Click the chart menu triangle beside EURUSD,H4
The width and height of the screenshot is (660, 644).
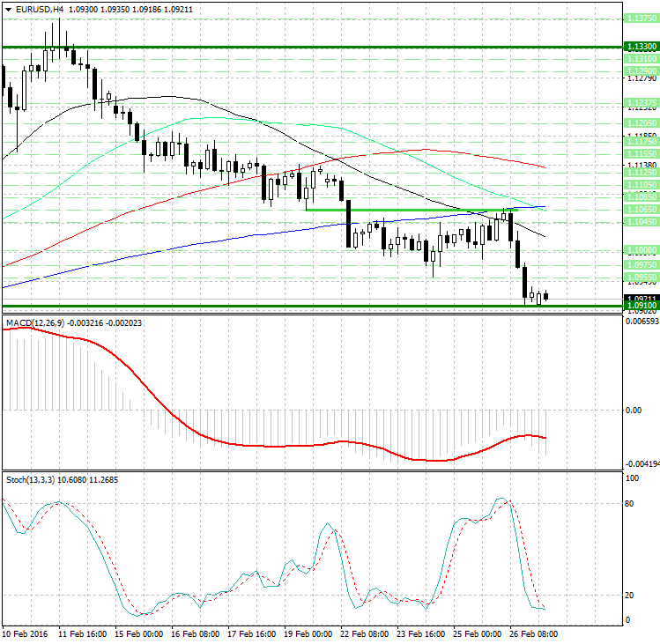(x=8, y=10)
